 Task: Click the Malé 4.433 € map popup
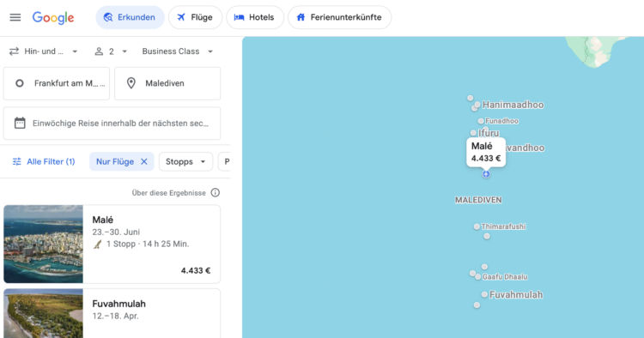486,152
